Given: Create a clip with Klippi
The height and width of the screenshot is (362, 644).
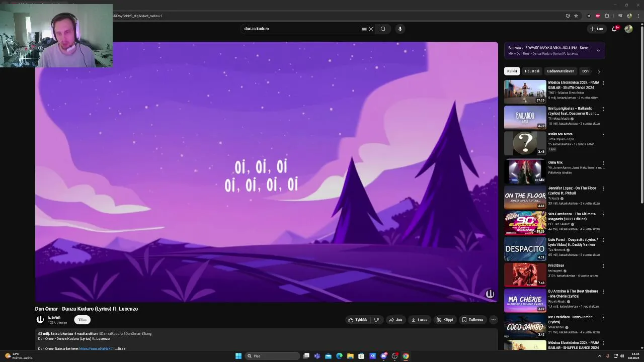Looking at the screenshot, I should click(445, 320).
